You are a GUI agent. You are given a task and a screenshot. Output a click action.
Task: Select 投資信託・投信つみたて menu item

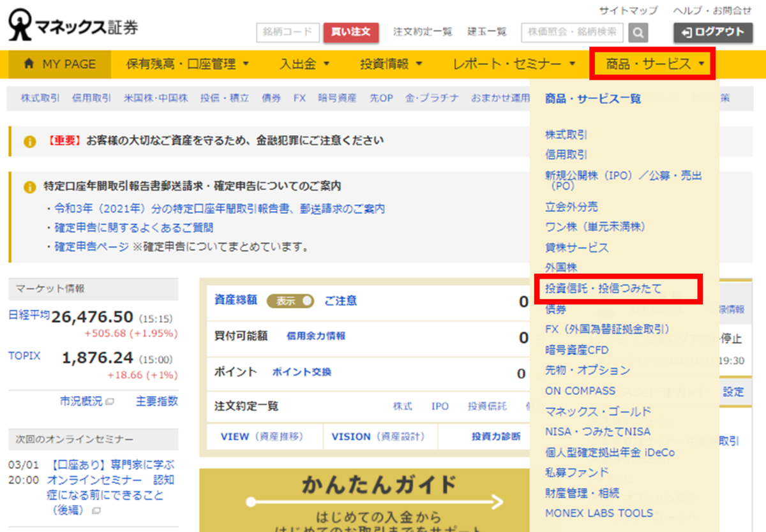(603, 288)
